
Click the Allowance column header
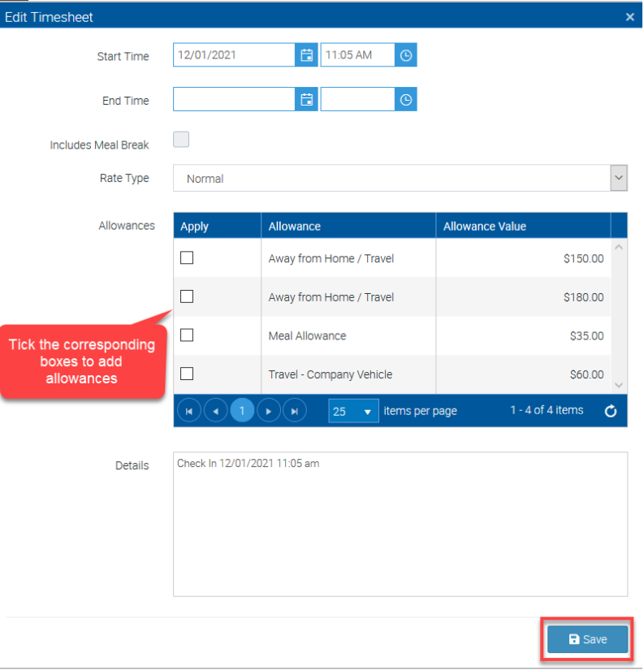click(295, 227)
